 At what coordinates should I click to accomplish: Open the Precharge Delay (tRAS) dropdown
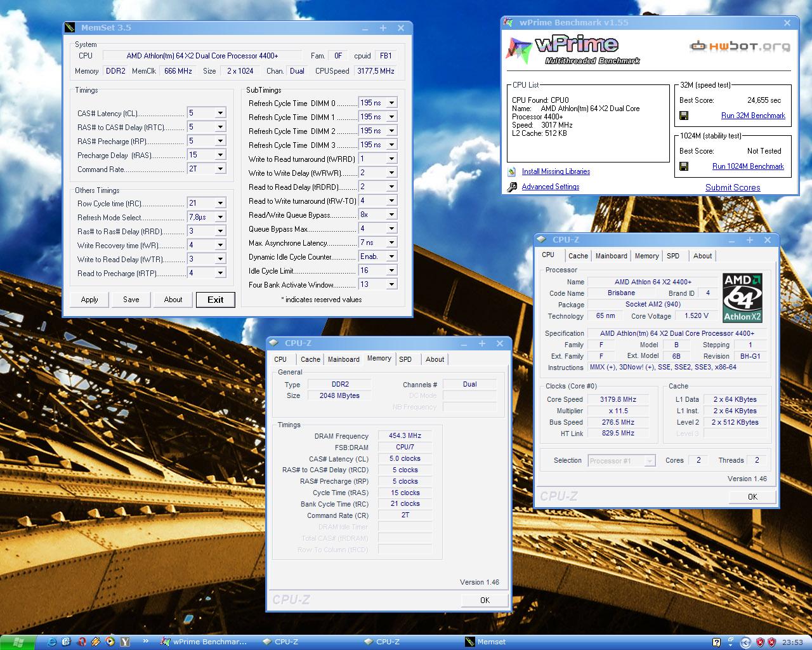[220, 155]
